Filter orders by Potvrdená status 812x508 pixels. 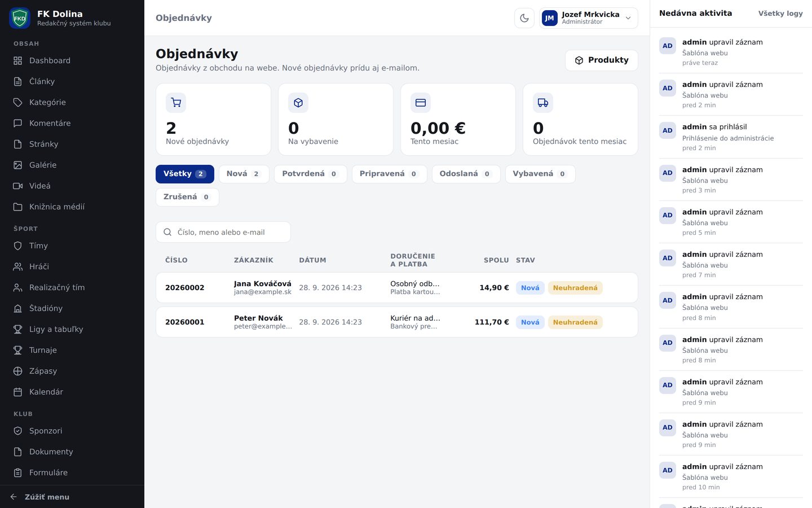(x=310, y=174)
